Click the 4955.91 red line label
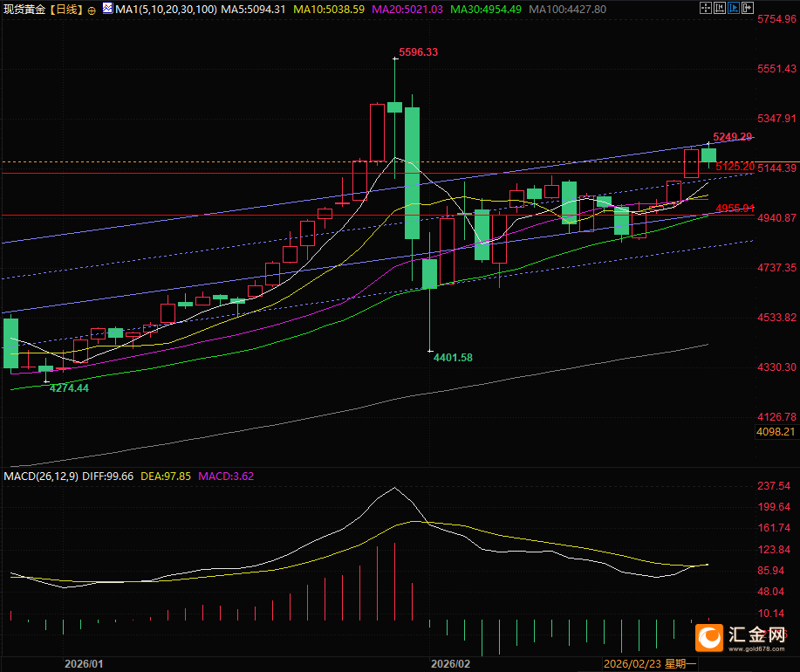 coord(735,209)
